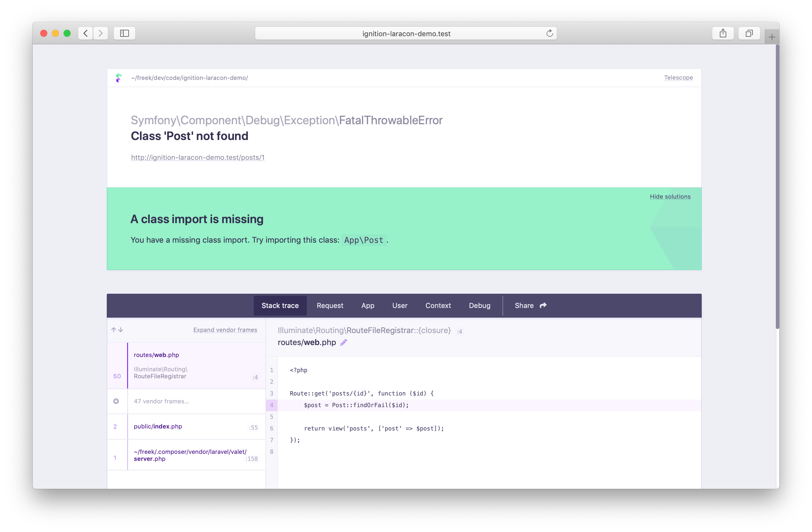Click the 47 vendor frames row text
812x532 pixels.
pos(161,401)
